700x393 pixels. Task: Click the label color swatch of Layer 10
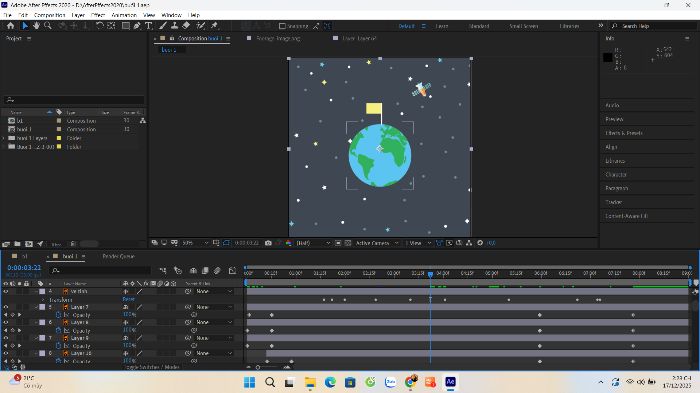pyautogui.click(x=42, y=353)
